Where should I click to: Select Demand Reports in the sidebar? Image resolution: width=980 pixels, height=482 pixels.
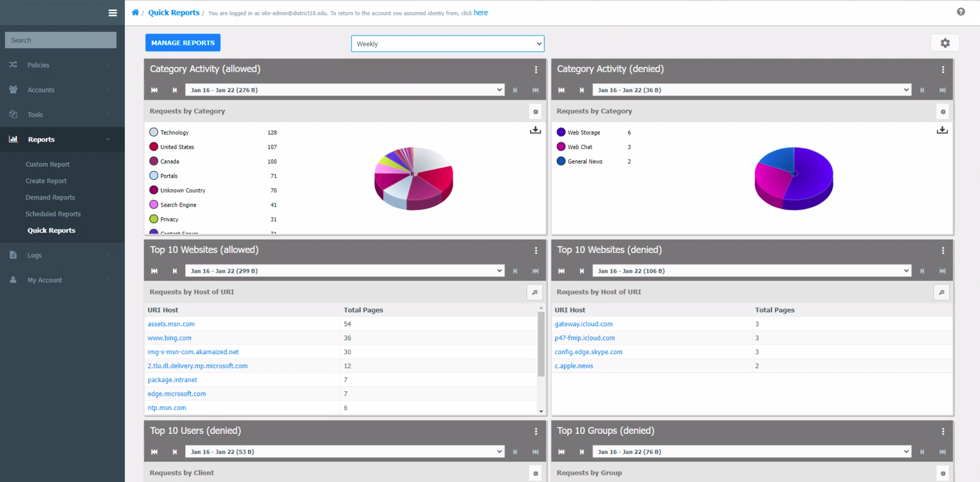(50, 197)
